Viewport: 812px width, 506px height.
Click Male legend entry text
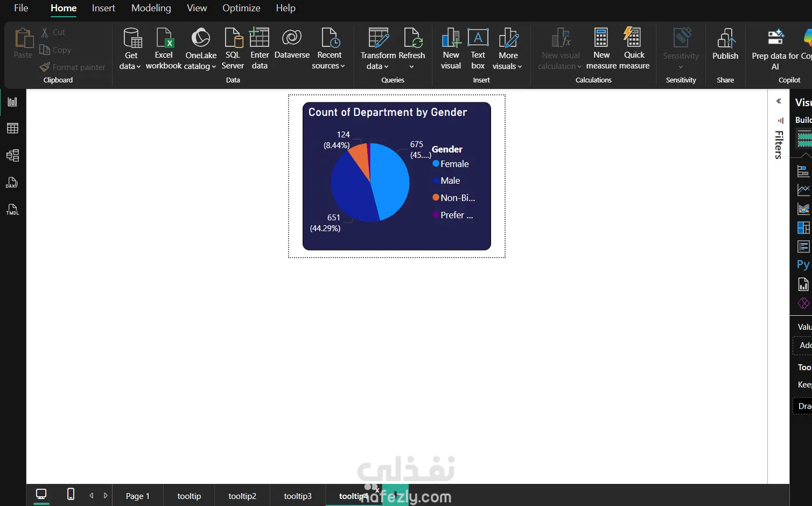click(450, 181)
